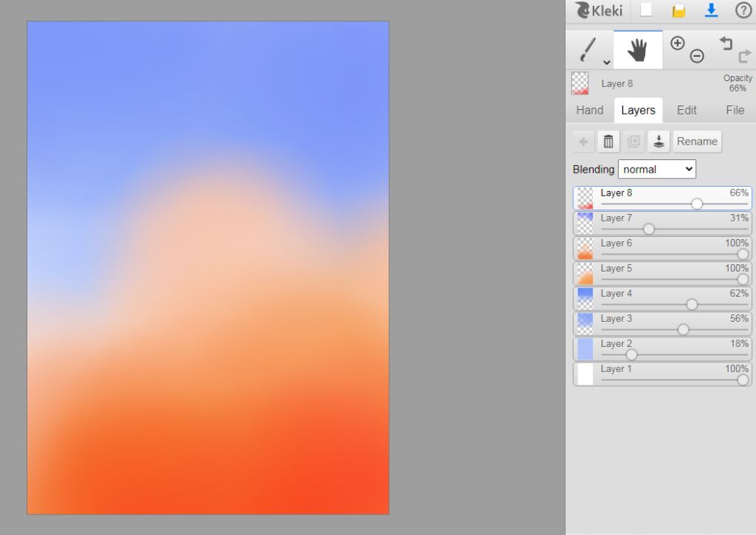Click the Layer 3 thumbnail

[x=585, y=323]
